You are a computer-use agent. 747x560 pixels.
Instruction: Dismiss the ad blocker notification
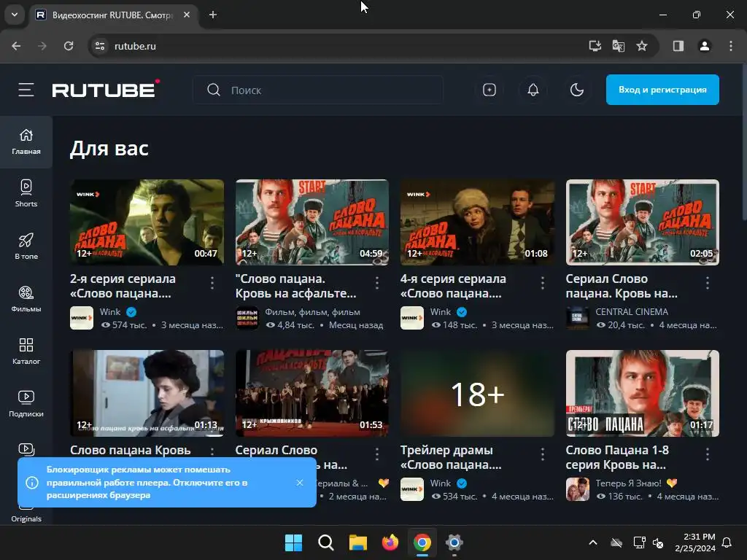300,483
